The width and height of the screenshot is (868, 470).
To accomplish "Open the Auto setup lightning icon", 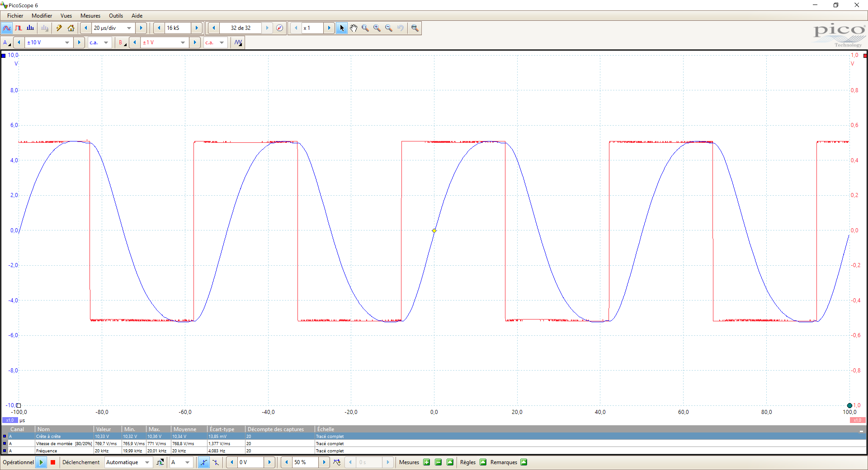I will point(59,28).
